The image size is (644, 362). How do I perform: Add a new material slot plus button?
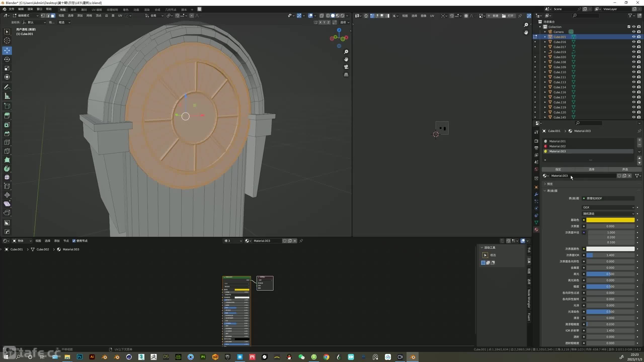point(639,140)
